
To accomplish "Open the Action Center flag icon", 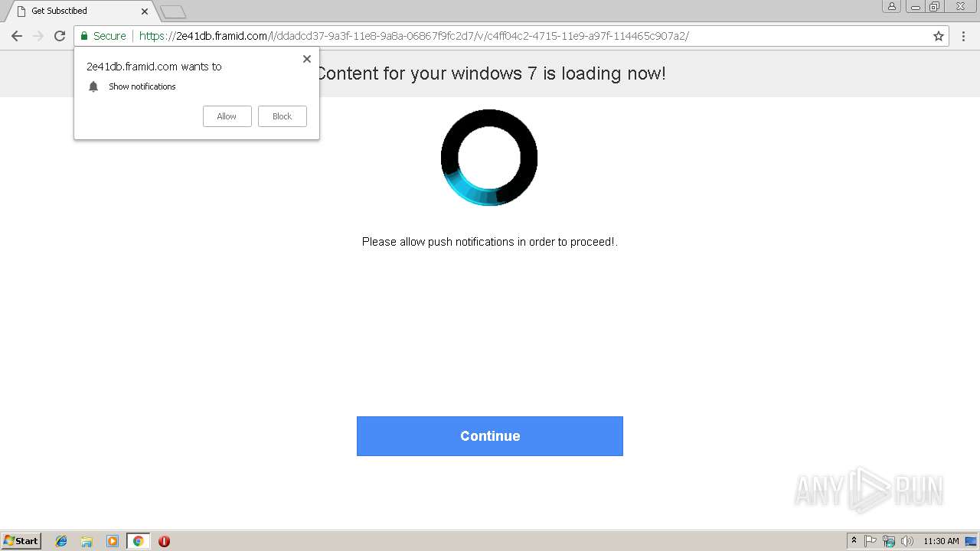I will (871, 541).
